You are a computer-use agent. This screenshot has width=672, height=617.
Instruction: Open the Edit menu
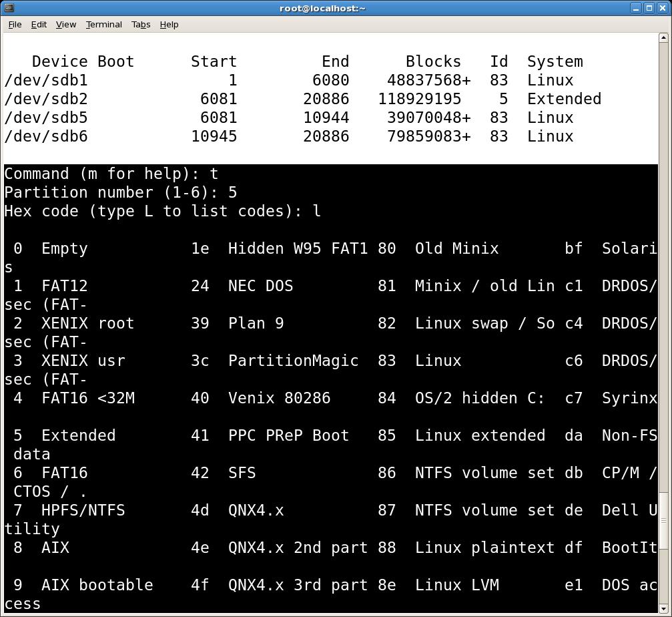[x=38, y=24]
